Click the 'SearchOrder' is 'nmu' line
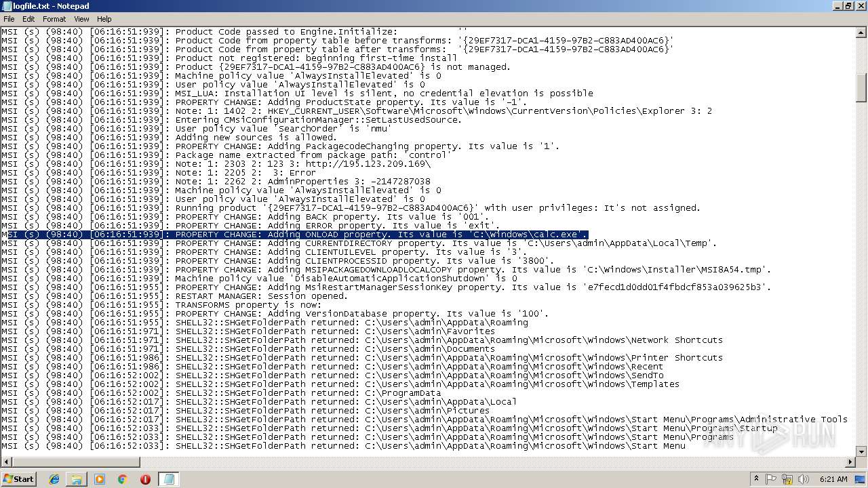Image resolution: width=868 pixels, height=488 pixels. point(196,129)
